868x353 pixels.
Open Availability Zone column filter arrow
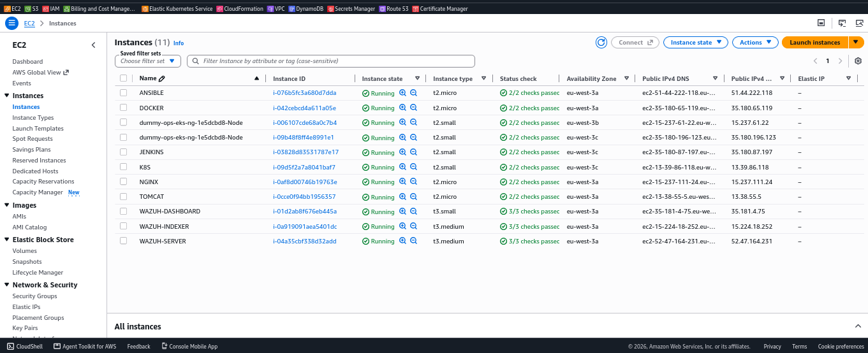(x=627, y=78)
